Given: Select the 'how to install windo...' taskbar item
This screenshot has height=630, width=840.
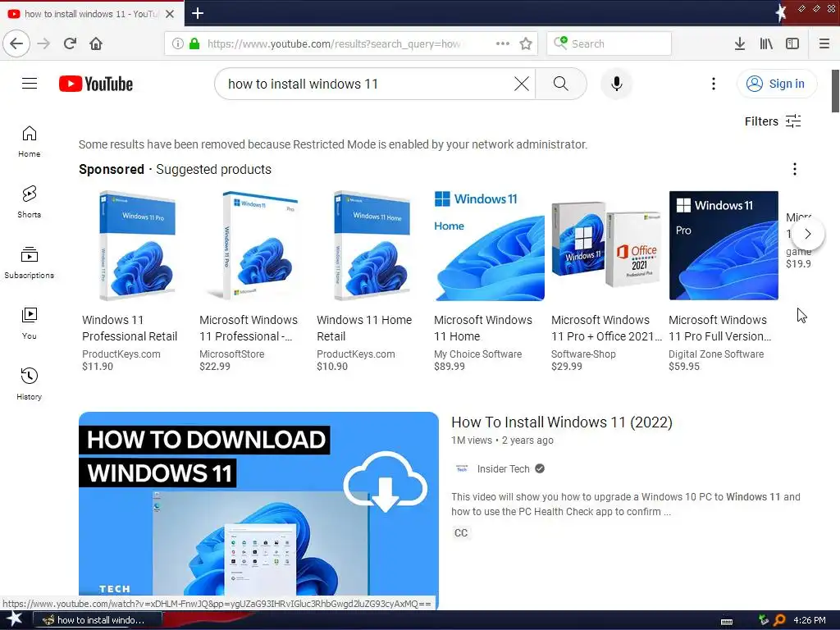Looking at the screenshot, I should tap(97, 620).
